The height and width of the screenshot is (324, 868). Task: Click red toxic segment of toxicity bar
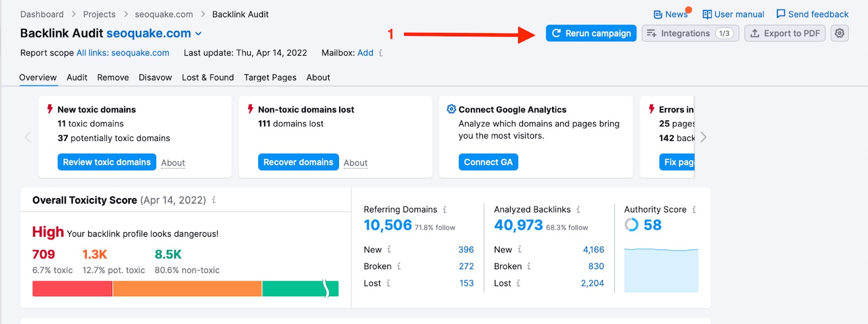[72, 289]
